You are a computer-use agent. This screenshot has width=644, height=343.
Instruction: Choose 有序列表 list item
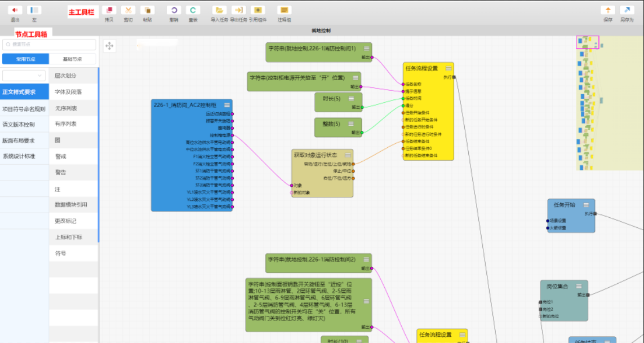[x=73, y=124]
